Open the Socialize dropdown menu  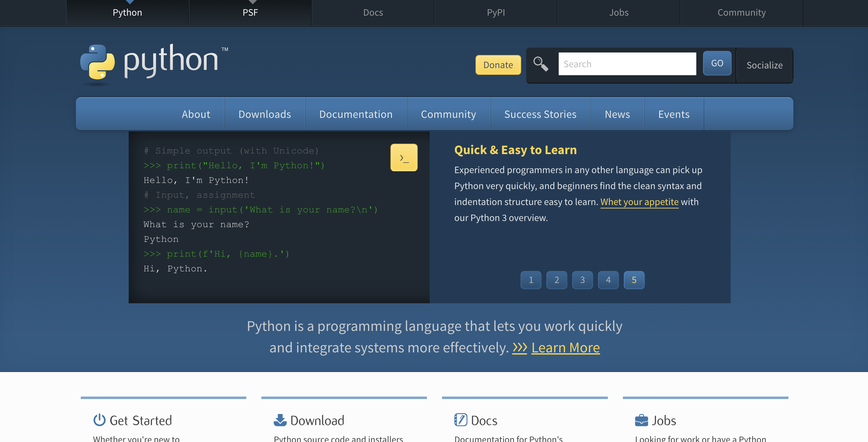(x=764, y=65)
